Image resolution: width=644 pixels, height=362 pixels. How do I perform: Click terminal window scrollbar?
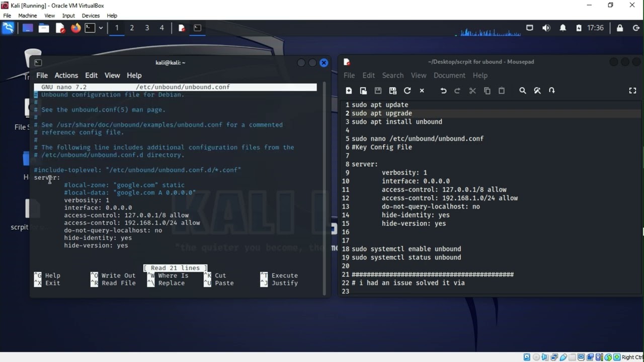pyautogui.click(x=324, y=189)
